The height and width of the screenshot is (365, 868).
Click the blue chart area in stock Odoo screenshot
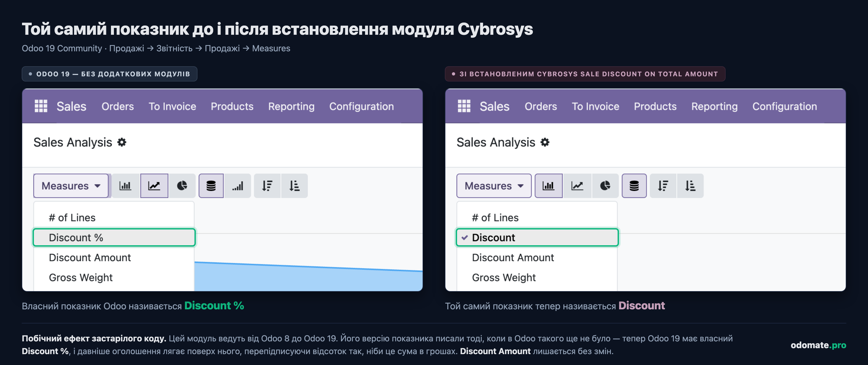[x=308, y=278]
